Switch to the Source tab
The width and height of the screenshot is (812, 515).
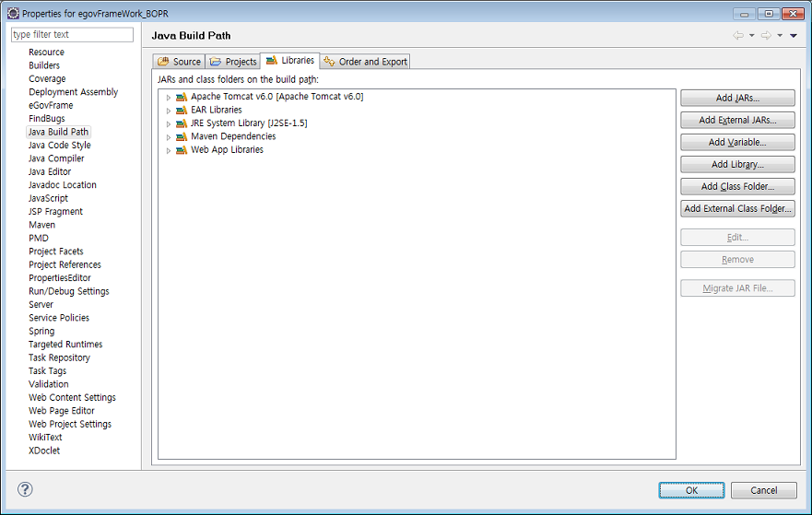point(179,62)
